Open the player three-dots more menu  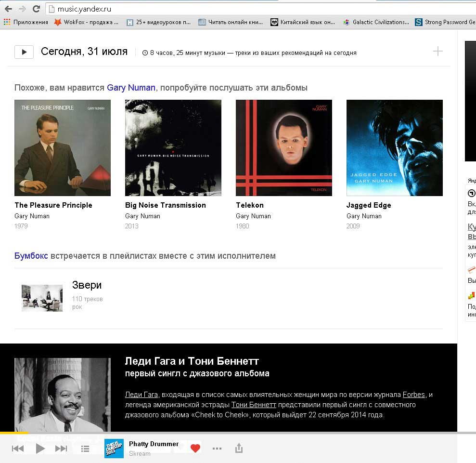click(217, 449)
